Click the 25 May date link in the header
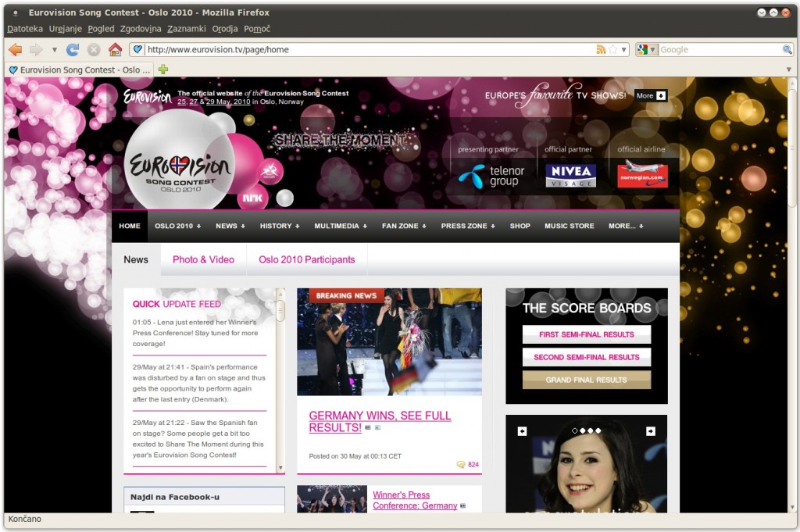Image resolution: width=800 pixels, height=532 pixels. pyautogui.click(x=181, y=102)
